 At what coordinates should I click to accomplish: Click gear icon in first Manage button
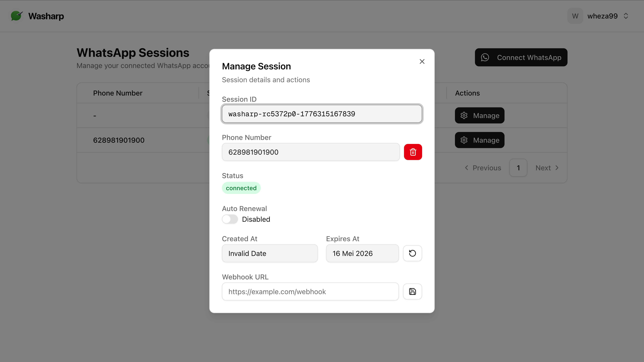464,115
